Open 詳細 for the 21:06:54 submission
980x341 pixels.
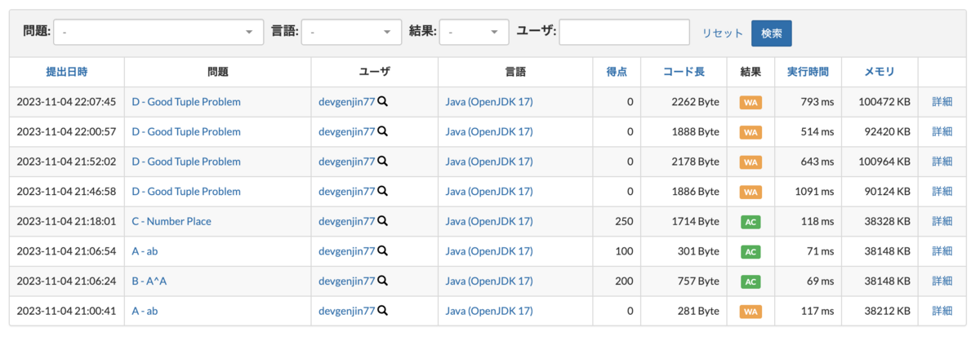tap(942, 251)
